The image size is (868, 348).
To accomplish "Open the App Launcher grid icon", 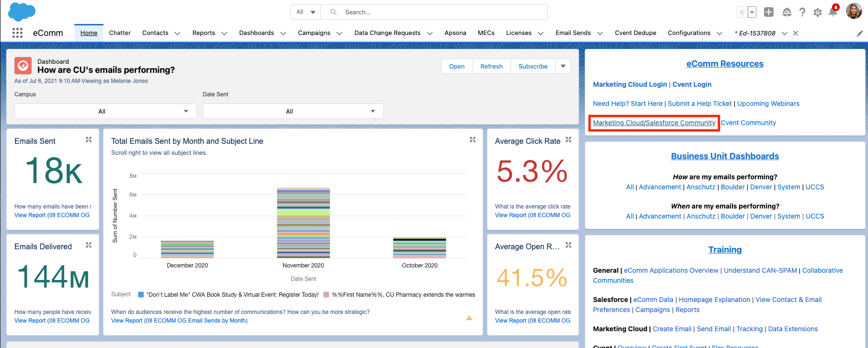I will 17,33.
